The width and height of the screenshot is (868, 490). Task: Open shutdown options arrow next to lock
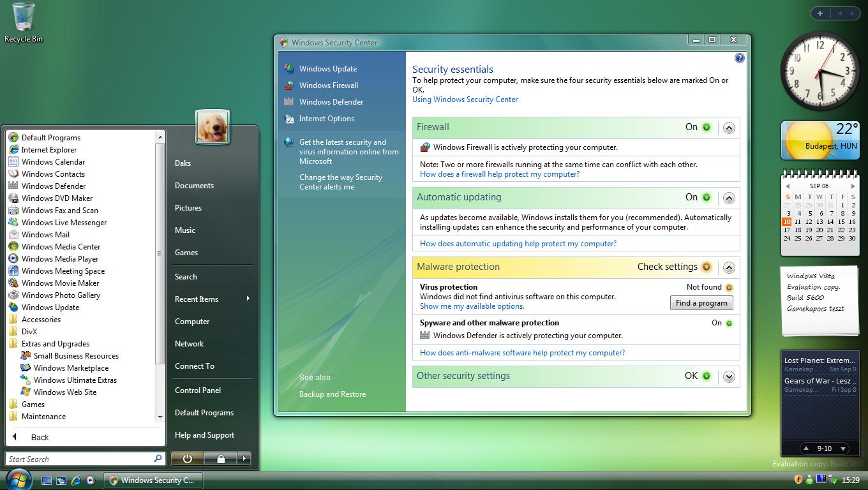tap(244, 458)
